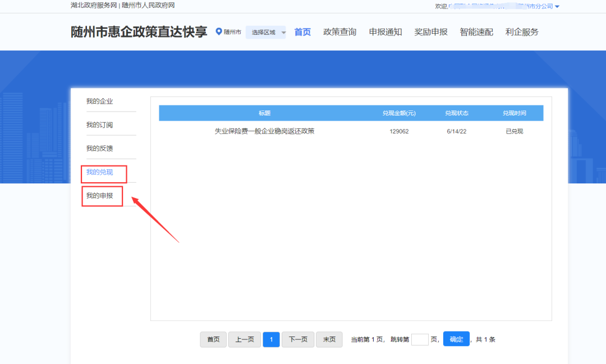606x364 pixels.
Task: Expand the user account dropdown arrow
Action: tap(557, 7)
